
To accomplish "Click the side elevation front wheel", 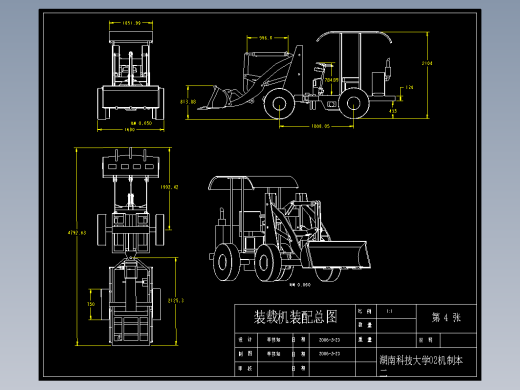I will [x=279, y=104].
